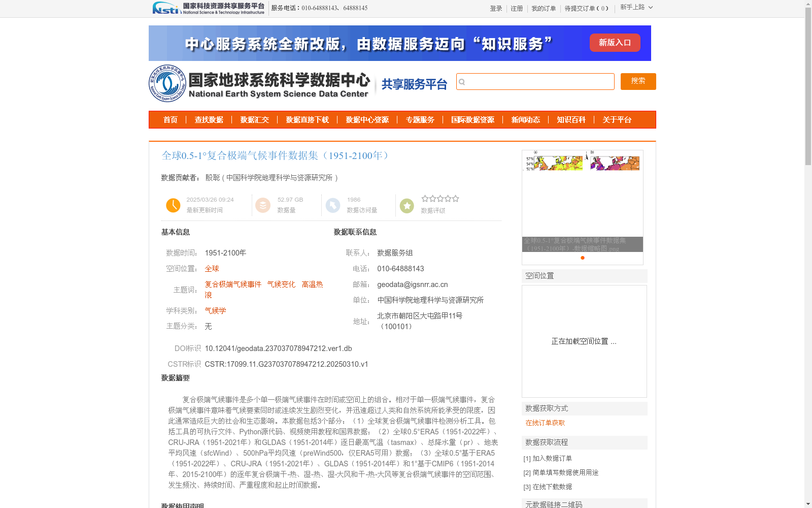Click the orange carousel dot under thumbnail
812x508 pixels.
[x=583, y=258]
